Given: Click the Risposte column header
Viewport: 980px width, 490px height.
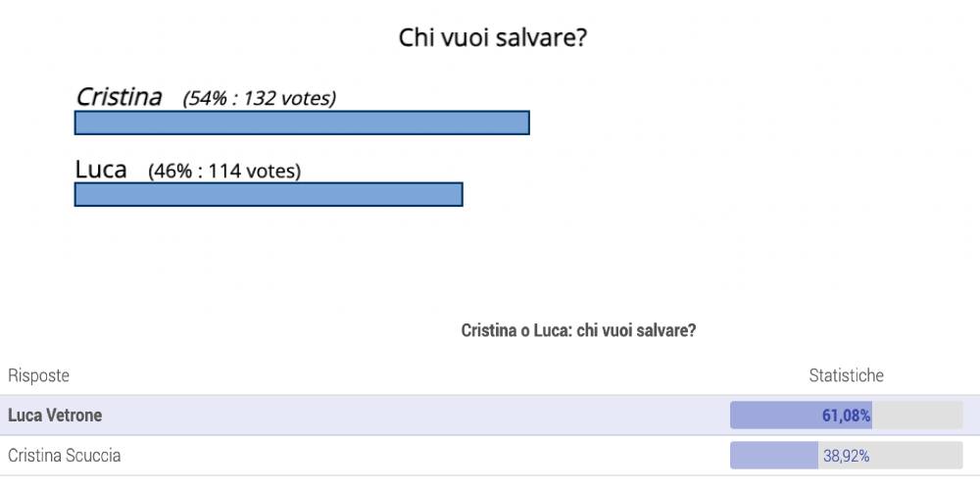Looking at the screenshot, I should point(39,375).
